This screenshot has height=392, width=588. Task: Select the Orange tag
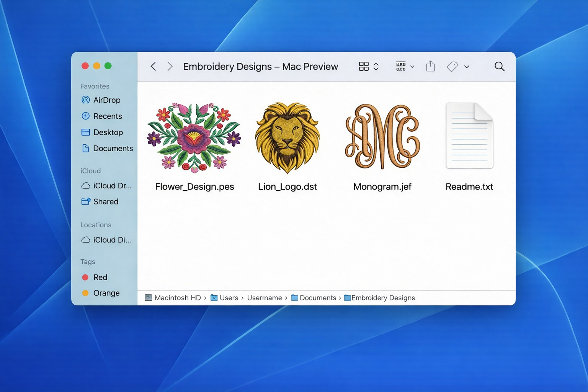tap(106, 293)
